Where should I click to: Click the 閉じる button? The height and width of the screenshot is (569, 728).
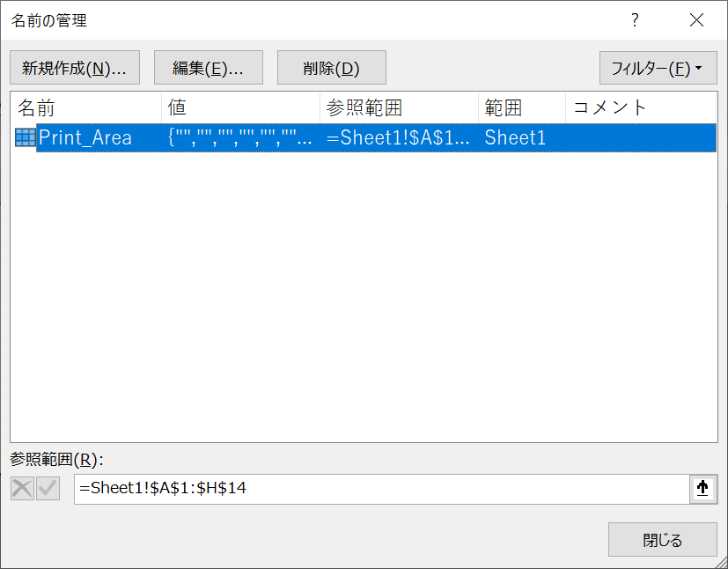tap(662, 540)
